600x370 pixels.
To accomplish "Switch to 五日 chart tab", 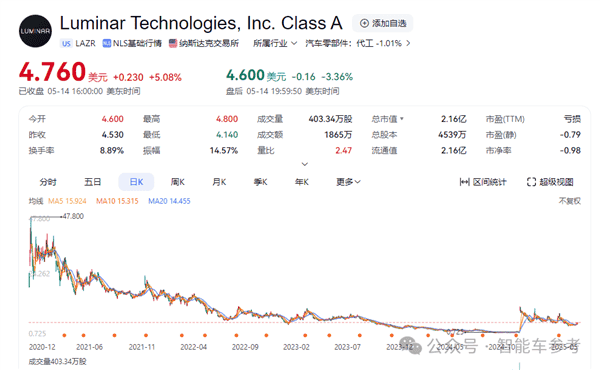I will tap(92, 182).
